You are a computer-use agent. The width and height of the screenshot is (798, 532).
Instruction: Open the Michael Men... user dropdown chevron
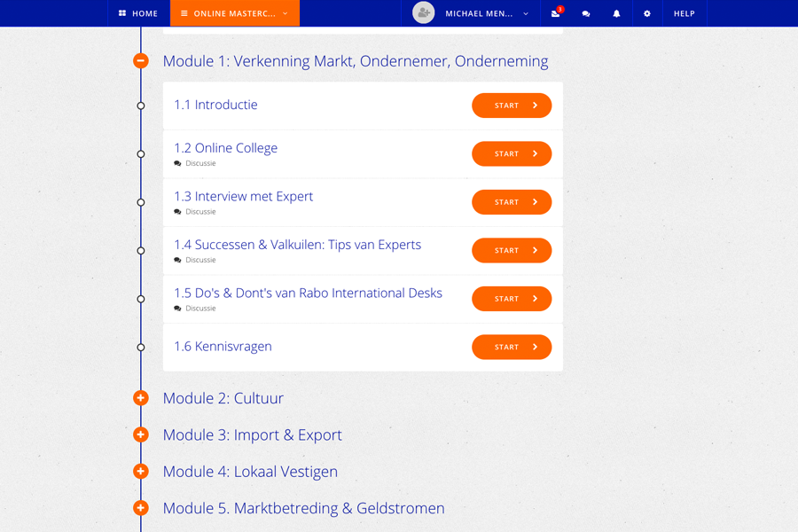tap(526, 14)
